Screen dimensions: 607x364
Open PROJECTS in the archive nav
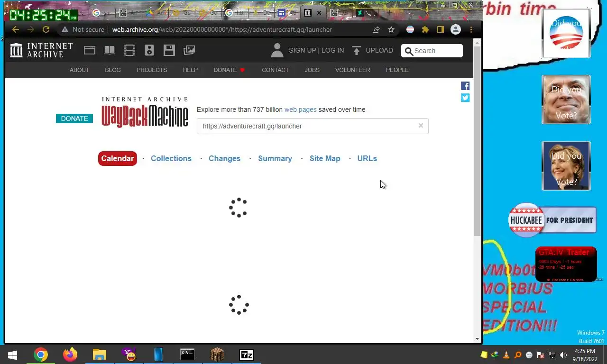152,70
